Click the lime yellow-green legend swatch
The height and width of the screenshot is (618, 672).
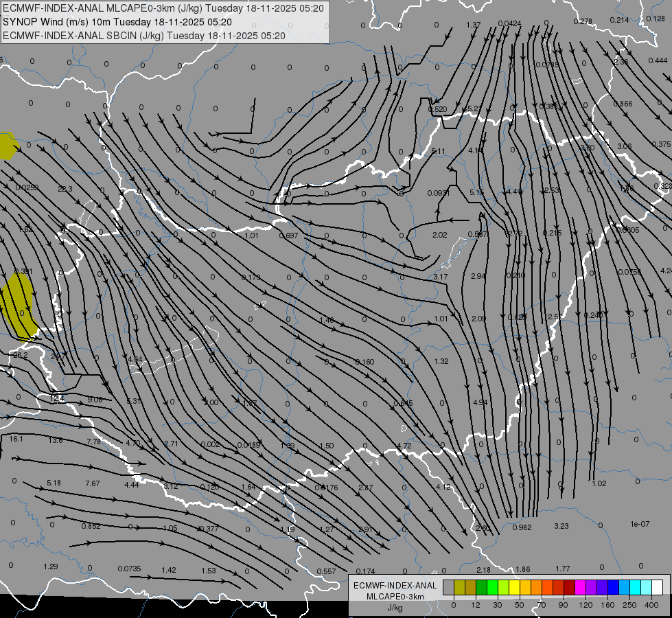(504, 587)
